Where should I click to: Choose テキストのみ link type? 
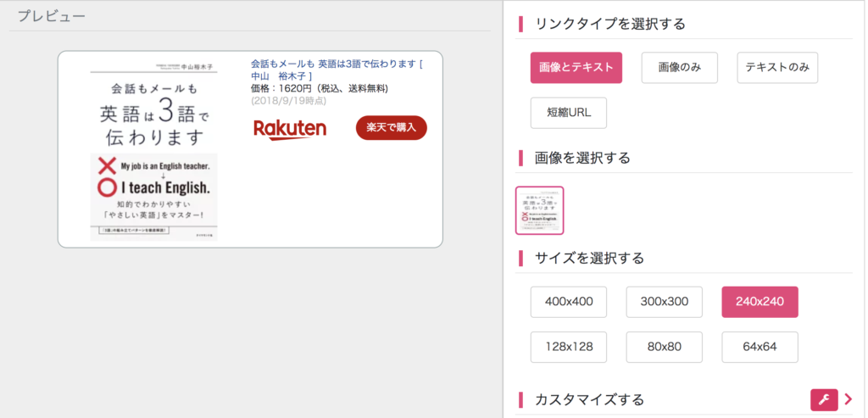777,68
